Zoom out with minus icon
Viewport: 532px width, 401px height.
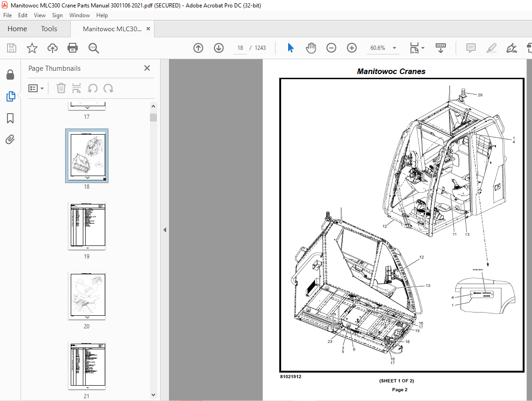point(331,48)
